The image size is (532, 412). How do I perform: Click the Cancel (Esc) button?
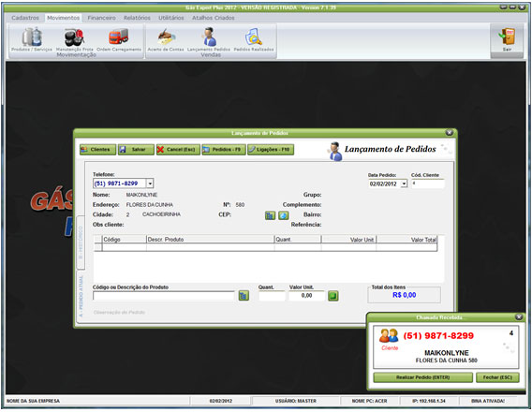pyautogui.click(x=178, y=150)
